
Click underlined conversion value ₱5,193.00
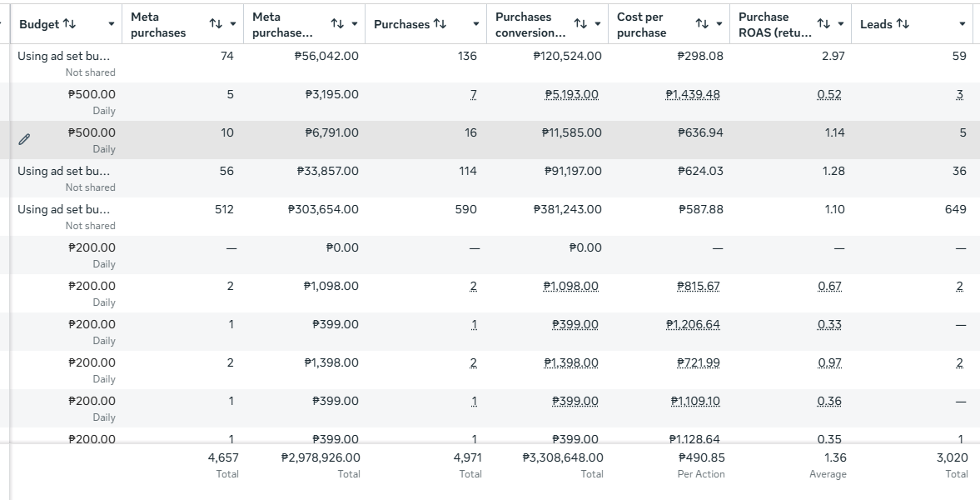(x=571, y=94)
